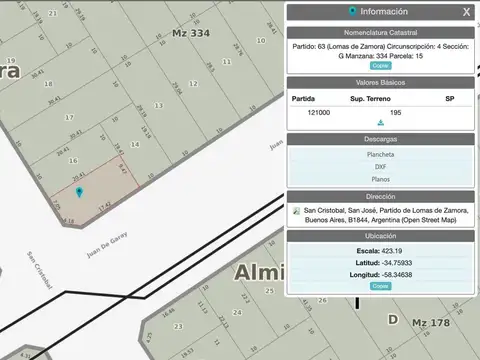Click the Sup. Terreno column header
The height and width of the screenshot is (360, 480).
(370, 99)
